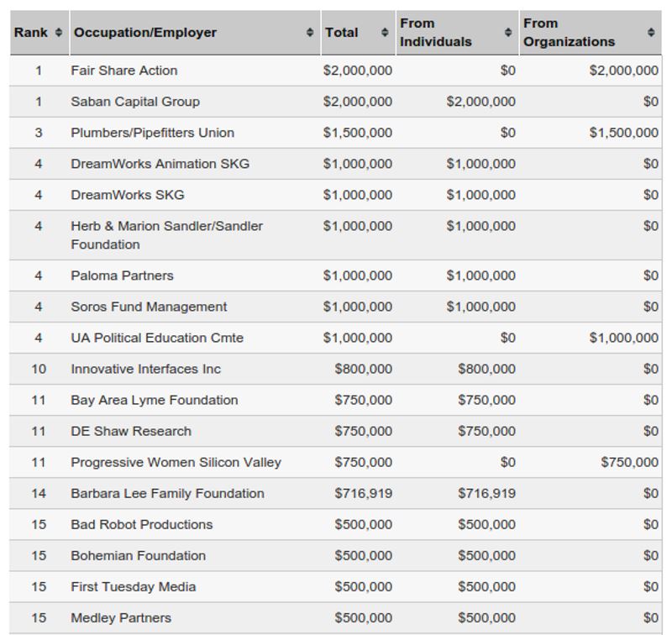Image resolution: width=672 pixels, height=635 pixels.
Task: Click Saban Capital Group individuals amount $2,000,000
Action: (480, 102)
